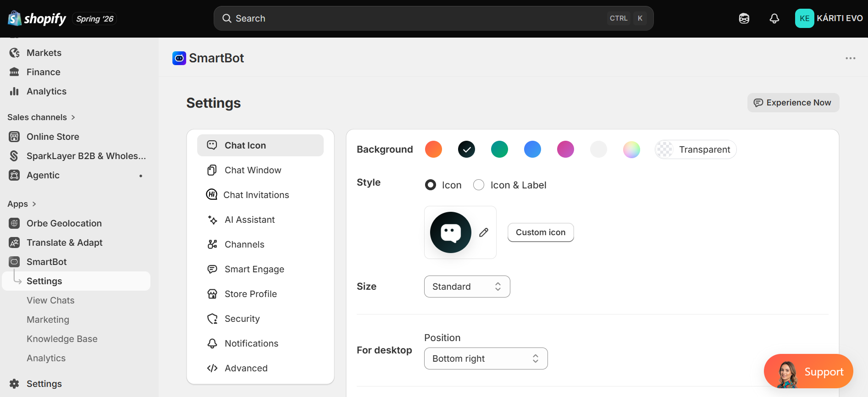The height and width of the screenshot is (397, 868).
Task: Click the bottom Settings gear icon
Action: [15, 384]
